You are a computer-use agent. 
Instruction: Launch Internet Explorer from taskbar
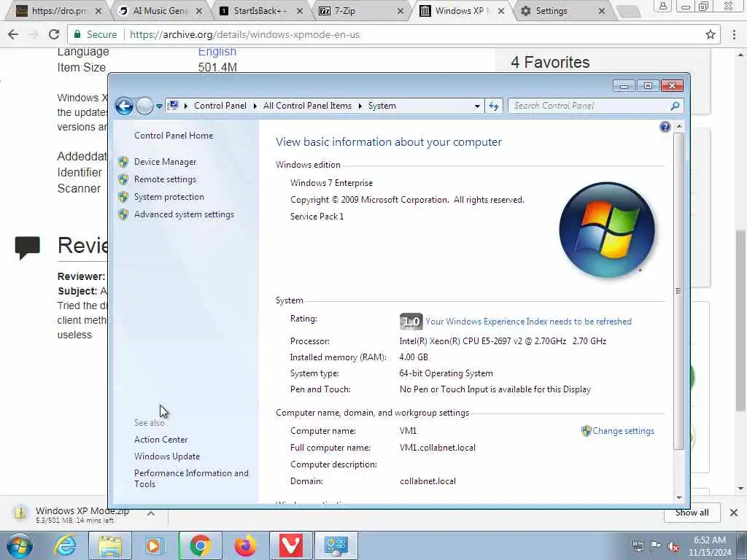[x=65, y=545]
